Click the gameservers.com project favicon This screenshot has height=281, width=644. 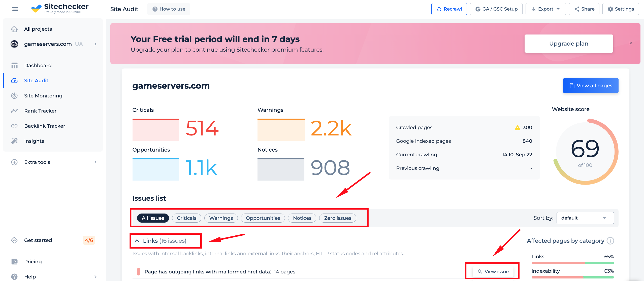tap(14, 44)
